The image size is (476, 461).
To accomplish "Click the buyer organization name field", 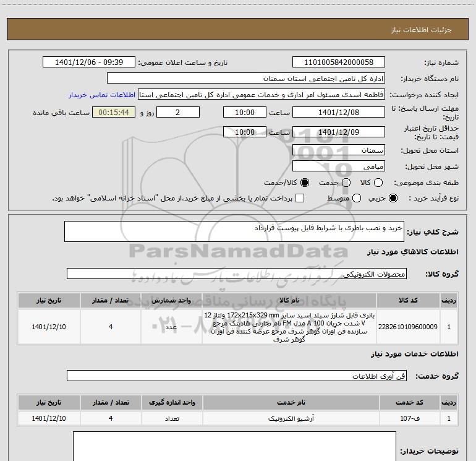I will click(x=246, y=79).
